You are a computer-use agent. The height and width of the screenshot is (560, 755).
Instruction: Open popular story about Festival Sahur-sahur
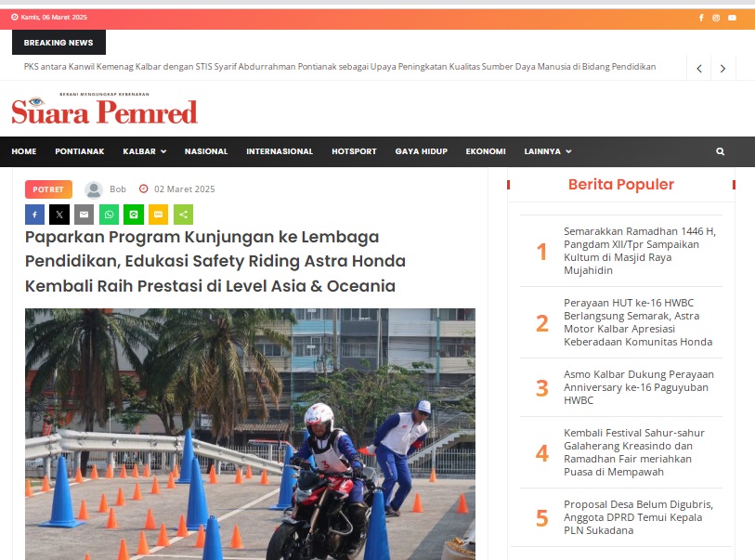point(634,452)
